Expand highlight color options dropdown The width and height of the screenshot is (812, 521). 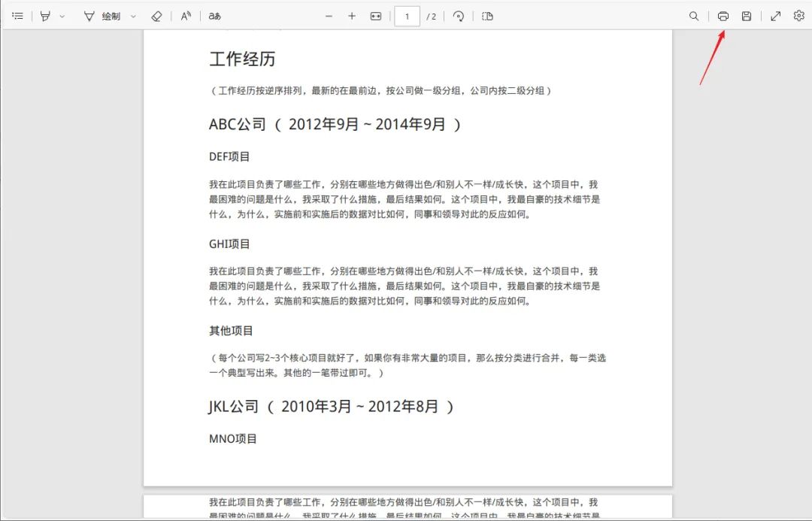point(62,17)
